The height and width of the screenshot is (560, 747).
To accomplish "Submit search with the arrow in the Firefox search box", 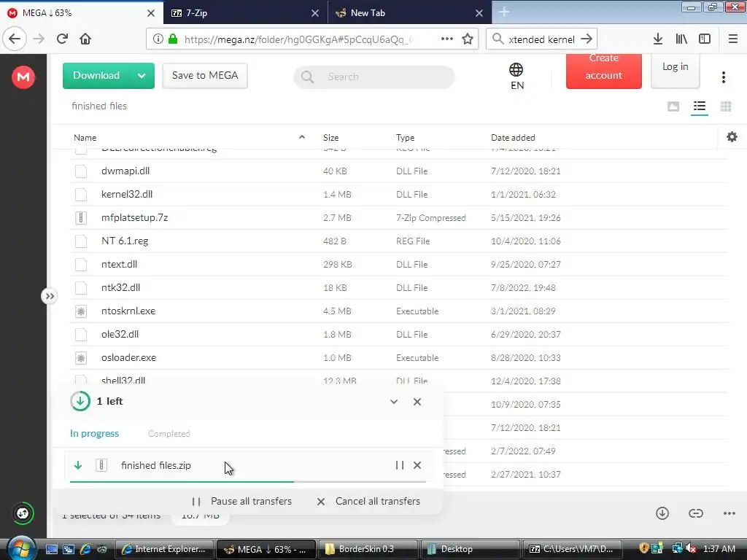I will 587,39.
